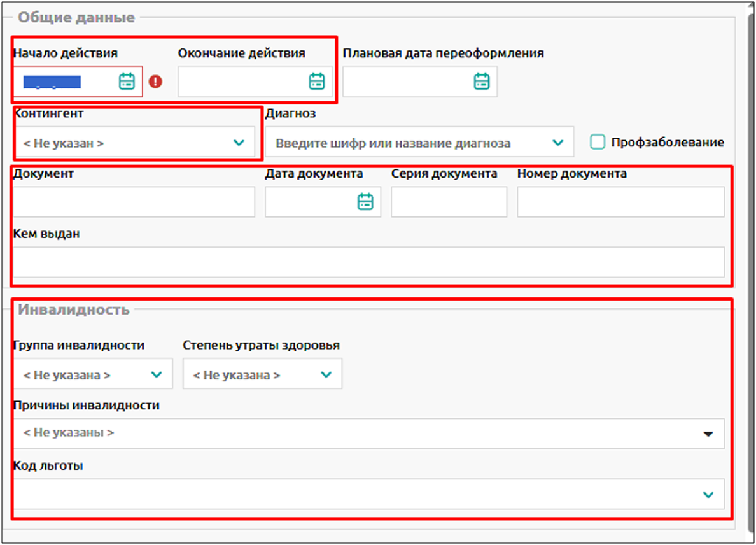Enable the Профзаболевание checkbox
The height and width of the screenshot is (545, 756).
pyautogui.click(x=597, y=142)
